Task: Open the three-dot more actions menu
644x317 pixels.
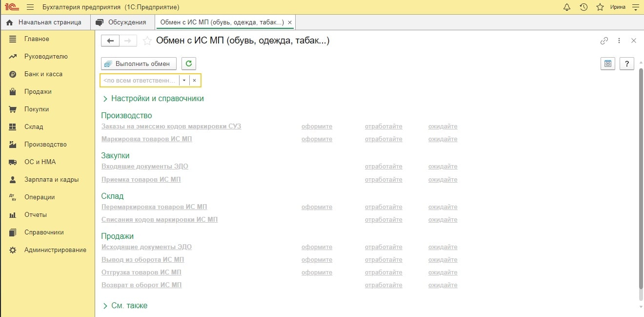Action: [x=619, y=41]
